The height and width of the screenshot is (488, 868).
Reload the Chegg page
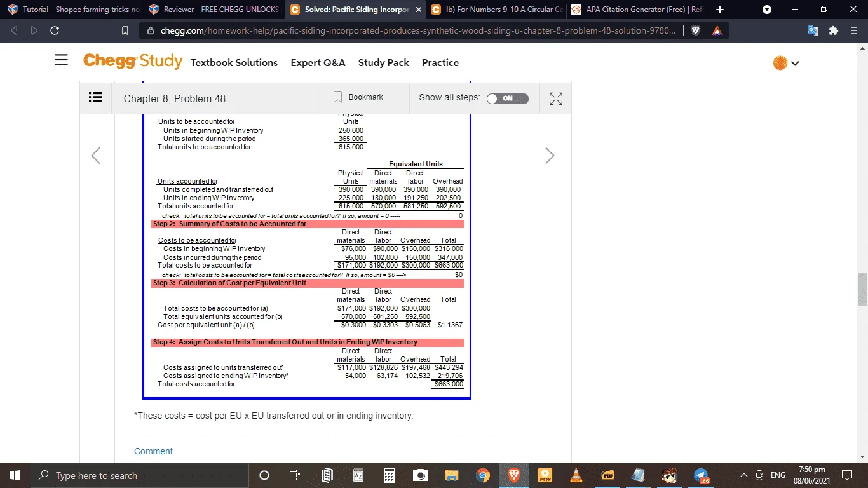coord(55,30)
